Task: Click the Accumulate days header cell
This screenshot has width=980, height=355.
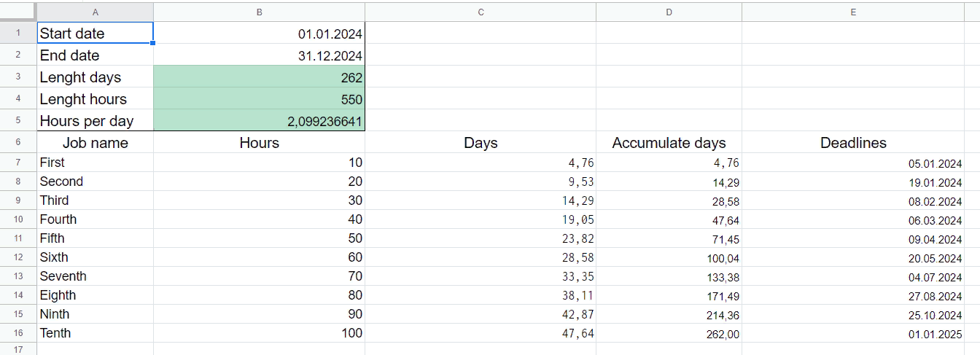Action: click(669, 143)
